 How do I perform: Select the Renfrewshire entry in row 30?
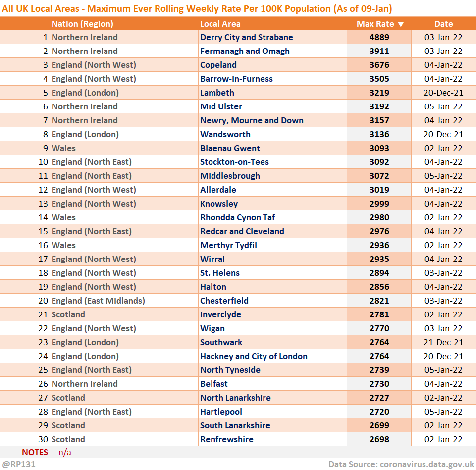(226, 439)
